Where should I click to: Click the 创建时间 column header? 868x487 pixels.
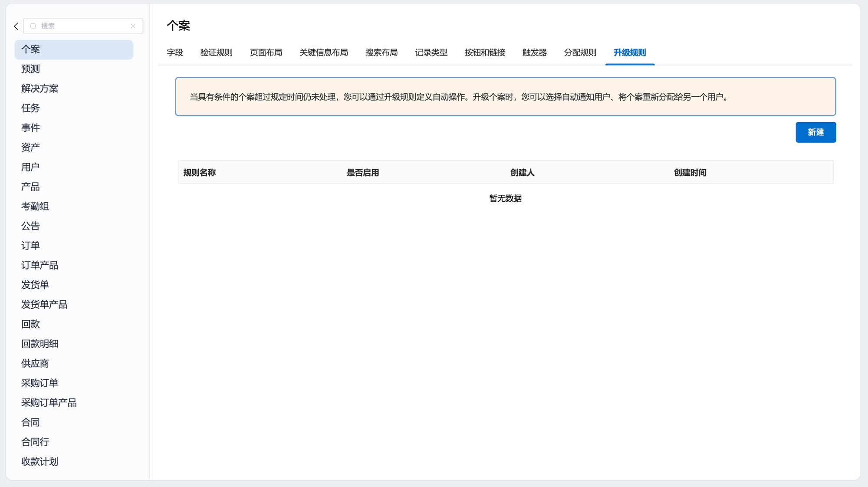(690, 172)
